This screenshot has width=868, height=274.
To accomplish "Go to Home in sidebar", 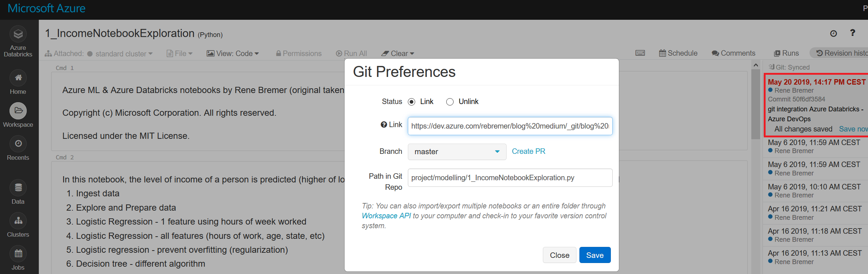I will [18, 78].
